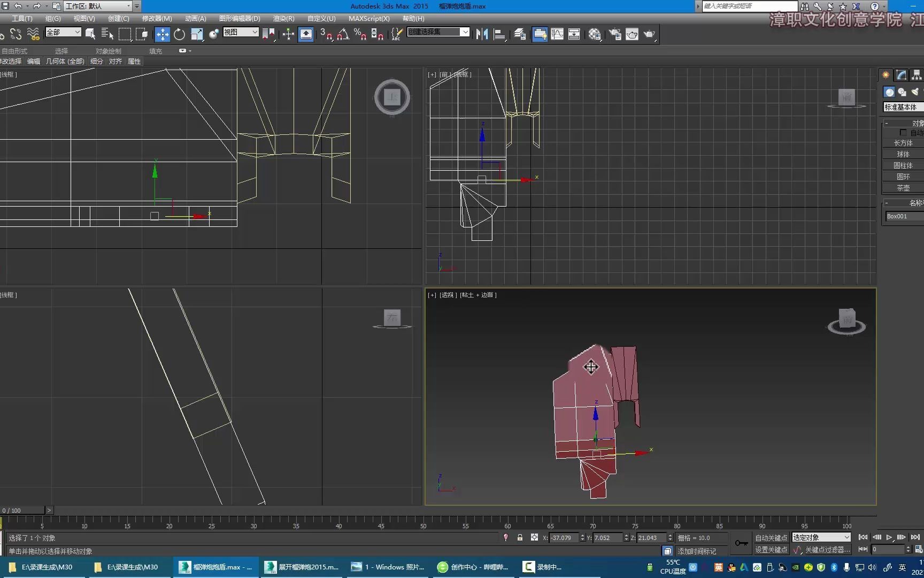Open Material Editor
The height and width of the screenshot is (578, 924).
click(594, 34)
